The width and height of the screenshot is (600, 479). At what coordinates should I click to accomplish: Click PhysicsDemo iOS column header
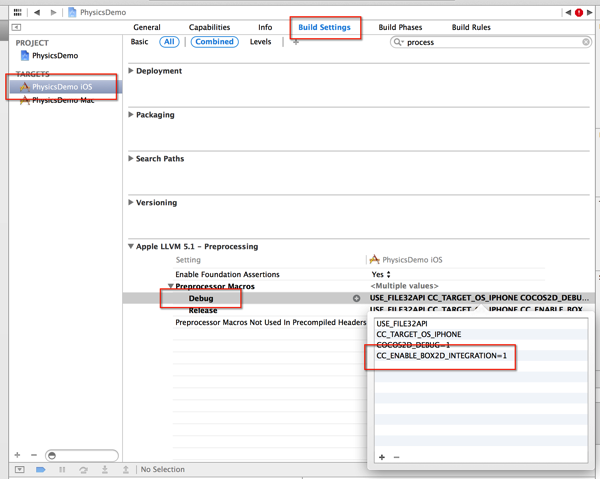click(x=406, y=260)
